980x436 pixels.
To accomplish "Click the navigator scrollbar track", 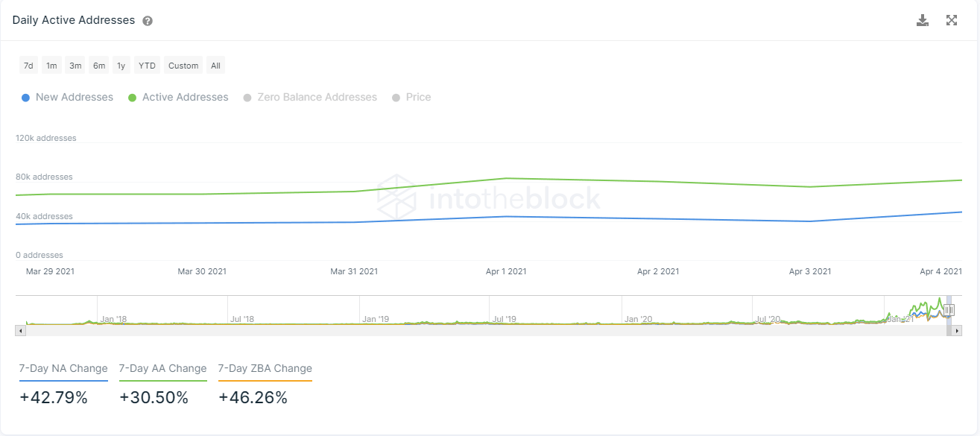I will (x=484, y=330).
